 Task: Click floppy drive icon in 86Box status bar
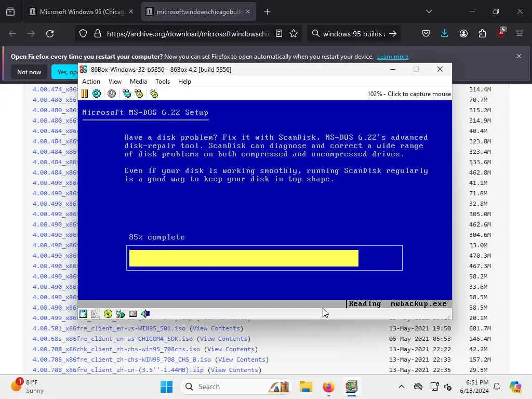click(x=83, y=314)
